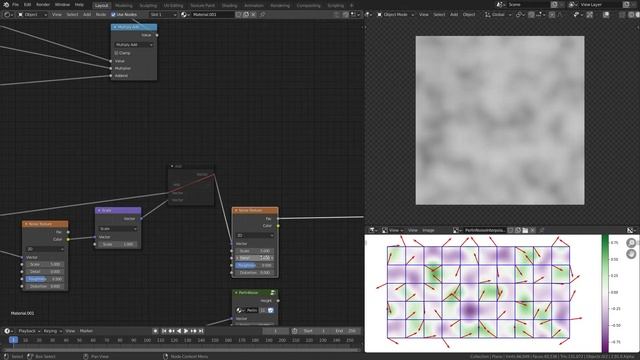This screenshot has height=360, width=640.
Task: Open the Object Mode dropdown
Action: click(x=395, y=15)
